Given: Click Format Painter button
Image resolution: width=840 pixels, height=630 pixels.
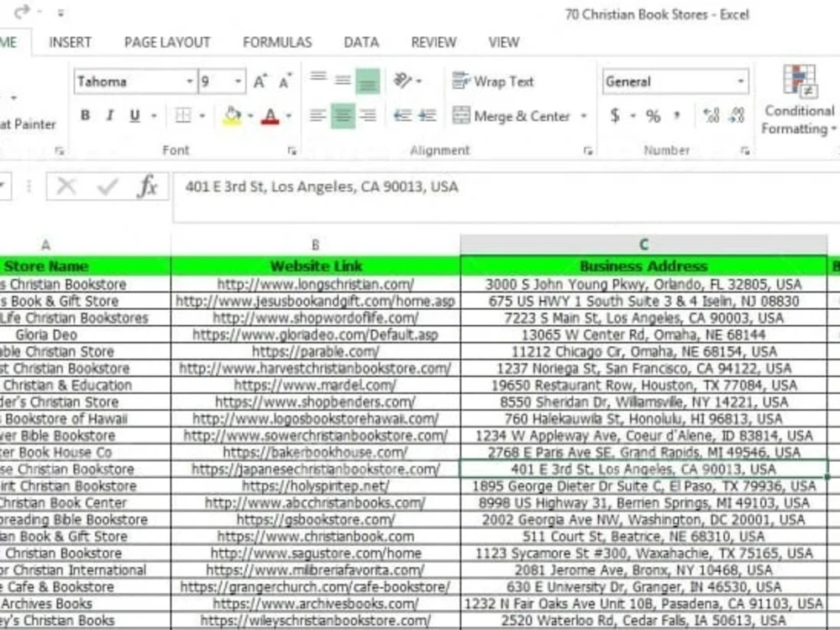Looking at the screenshot, I should (28, 124).
